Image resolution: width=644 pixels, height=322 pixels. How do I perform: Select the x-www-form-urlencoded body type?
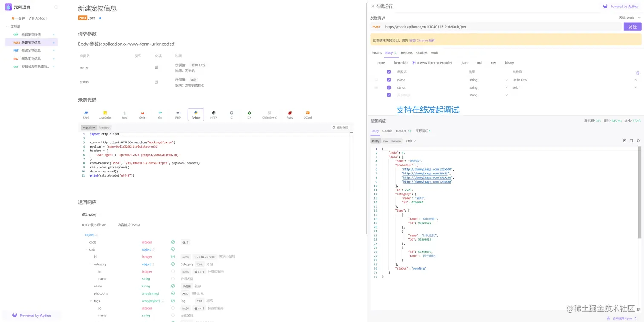point(432,63)
